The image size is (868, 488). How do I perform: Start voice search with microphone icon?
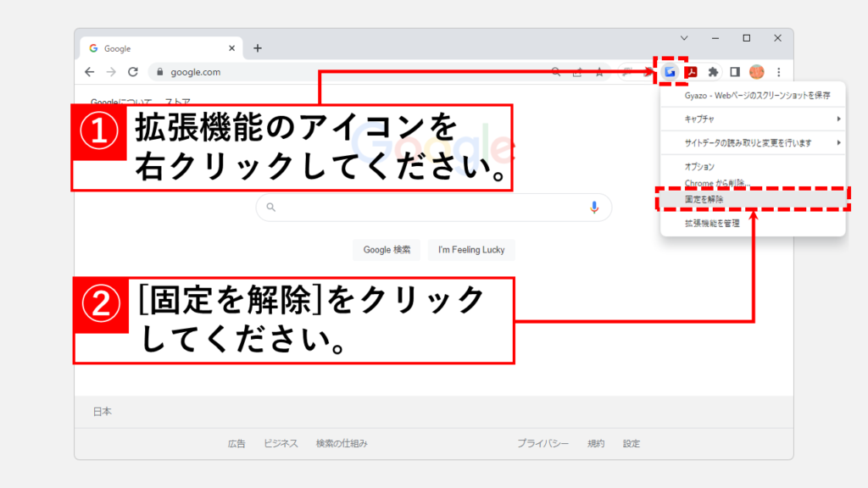593,207
